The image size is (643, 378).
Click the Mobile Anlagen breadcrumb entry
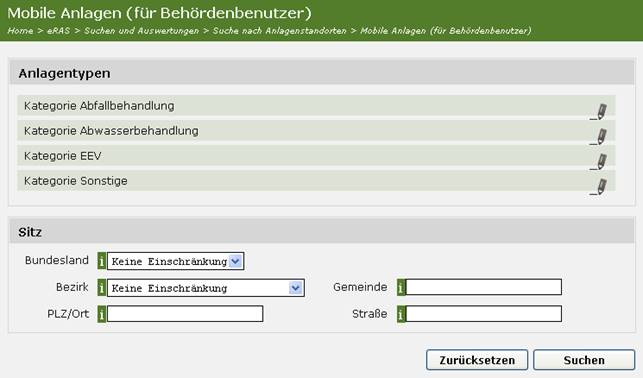coord(446,31)
